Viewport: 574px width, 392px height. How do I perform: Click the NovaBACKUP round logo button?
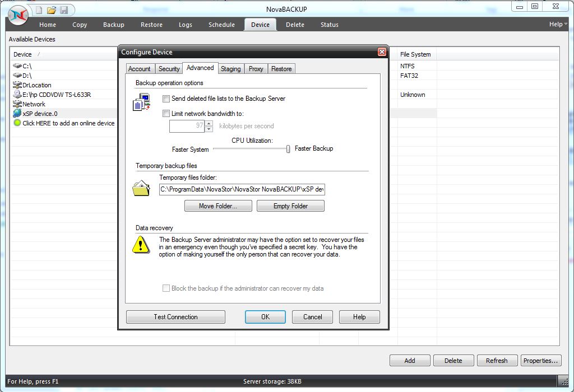click(x=18, y=15)
